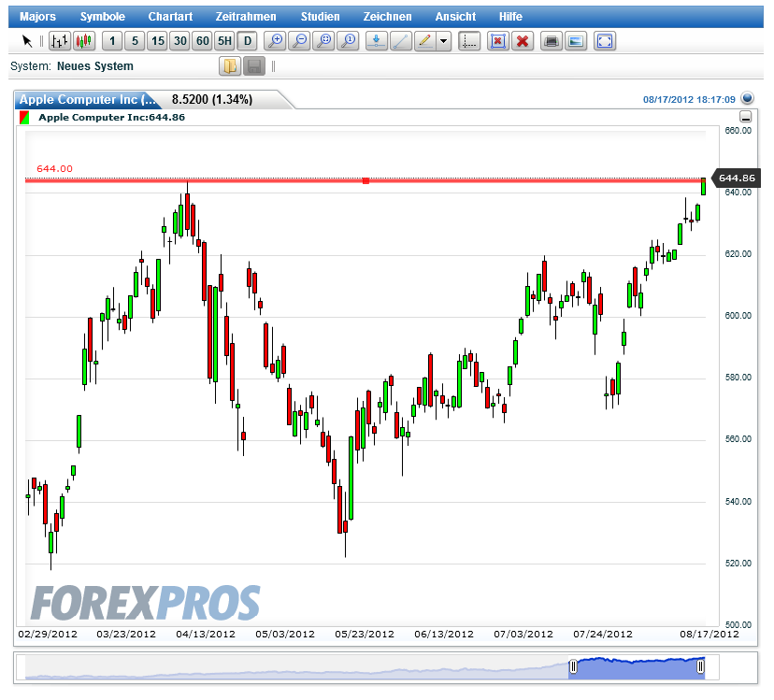This screenshot has width=774, height=700.
Task: Toggle fullscreen chart view
Action: [605, 41]
